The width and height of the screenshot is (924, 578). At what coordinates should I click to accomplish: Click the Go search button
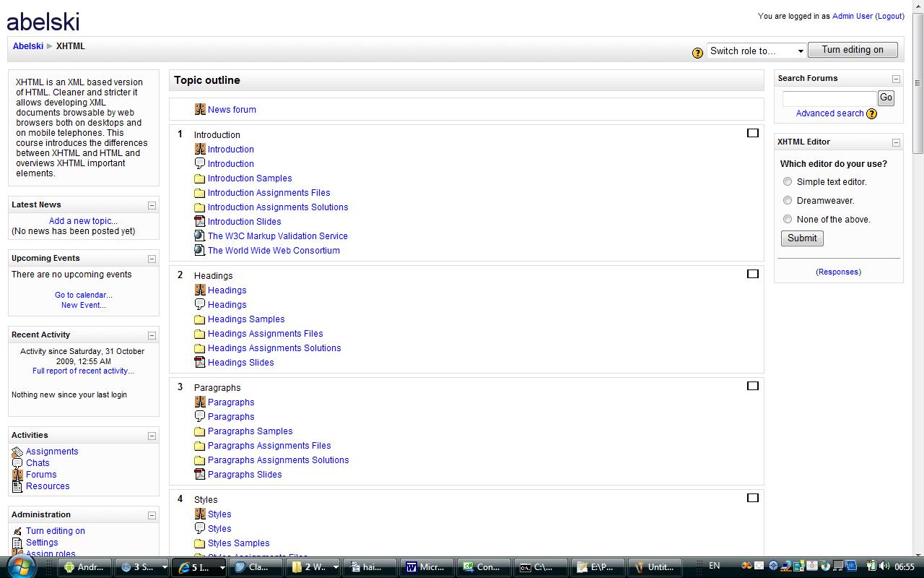pos(886,98)
